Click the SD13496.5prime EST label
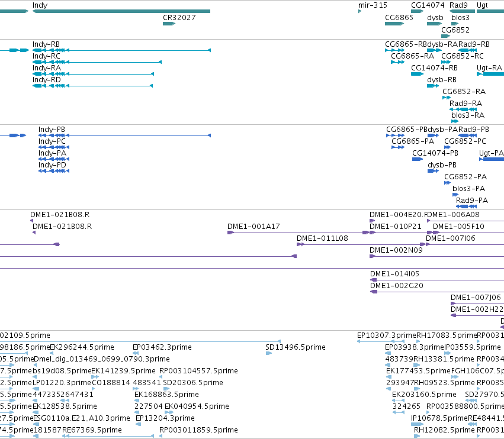 (296, 347)
